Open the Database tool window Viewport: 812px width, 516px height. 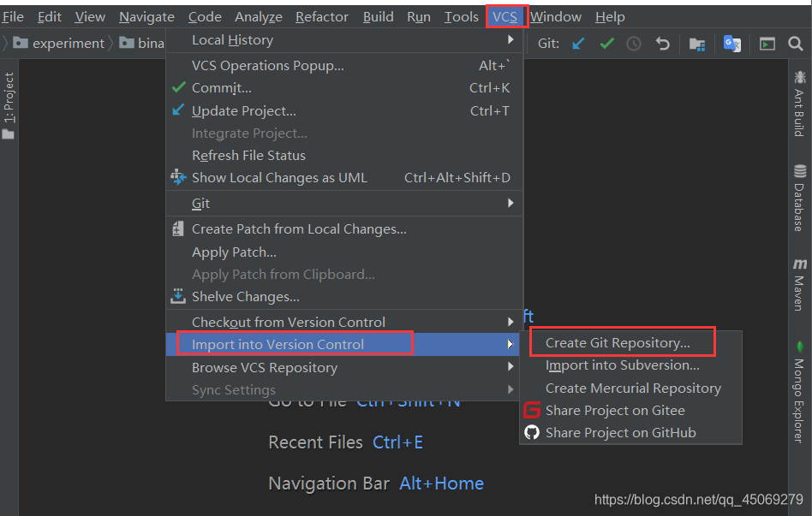(x=799, y=199)
